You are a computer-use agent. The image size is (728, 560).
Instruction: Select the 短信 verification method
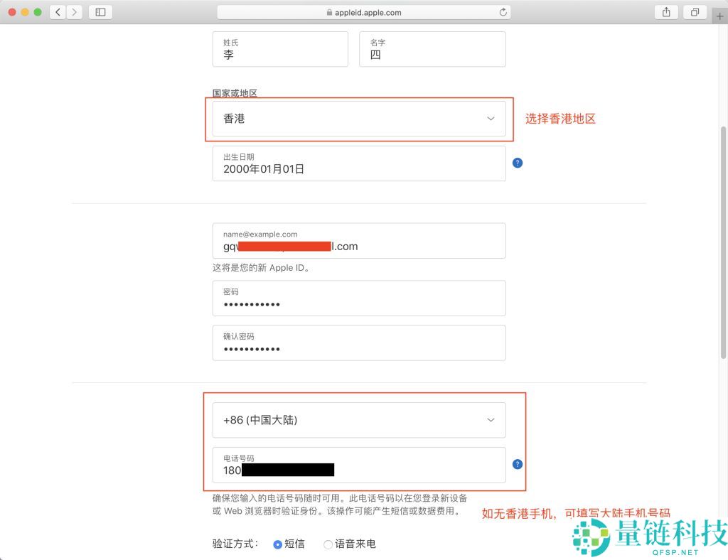(x=277, y=544)
